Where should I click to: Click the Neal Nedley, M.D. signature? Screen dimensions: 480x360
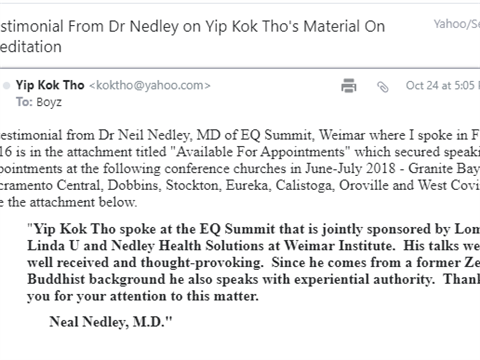click(x=111, y=322)
